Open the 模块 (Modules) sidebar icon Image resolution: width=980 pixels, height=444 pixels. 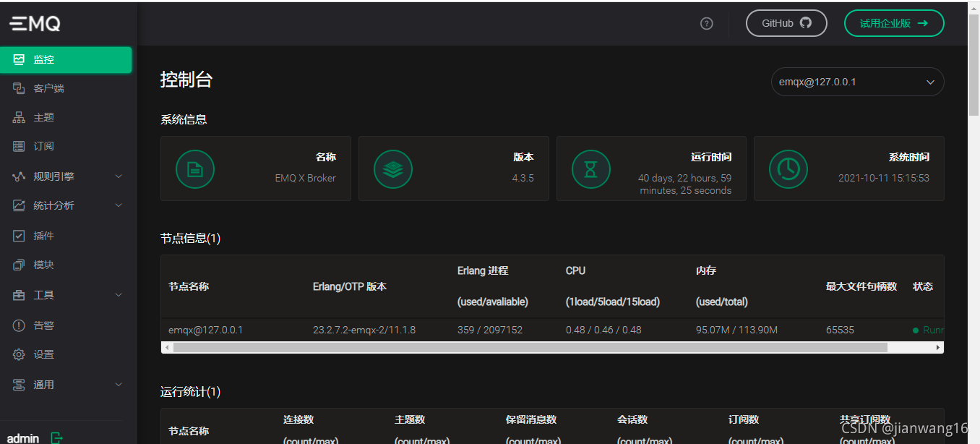(18, 264)
